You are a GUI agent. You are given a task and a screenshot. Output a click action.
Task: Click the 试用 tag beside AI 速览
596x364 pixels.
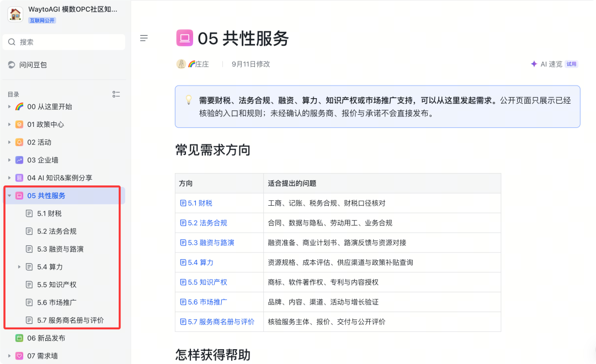[x=571, y=64]
